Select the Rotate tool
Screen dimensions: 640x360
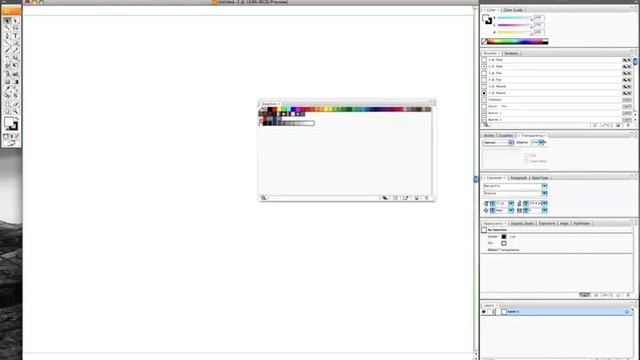(7, 58)
